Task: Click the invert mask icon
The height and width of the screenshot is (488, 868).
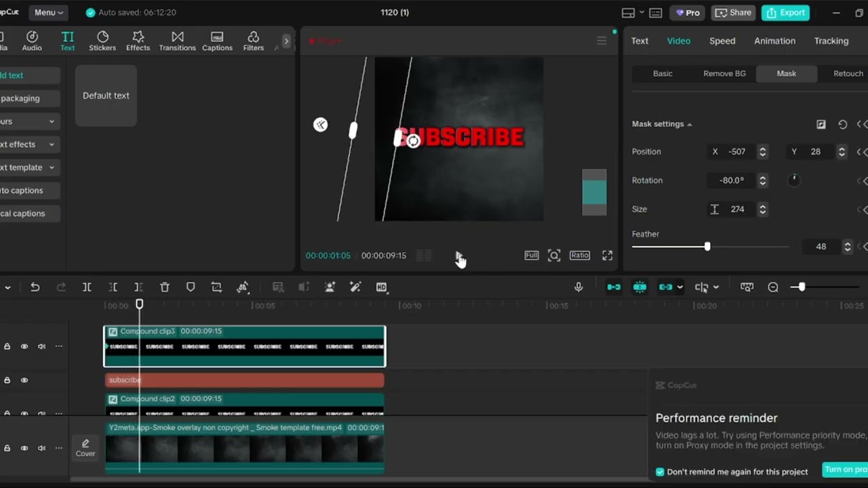Action: (x=821, y=124)
